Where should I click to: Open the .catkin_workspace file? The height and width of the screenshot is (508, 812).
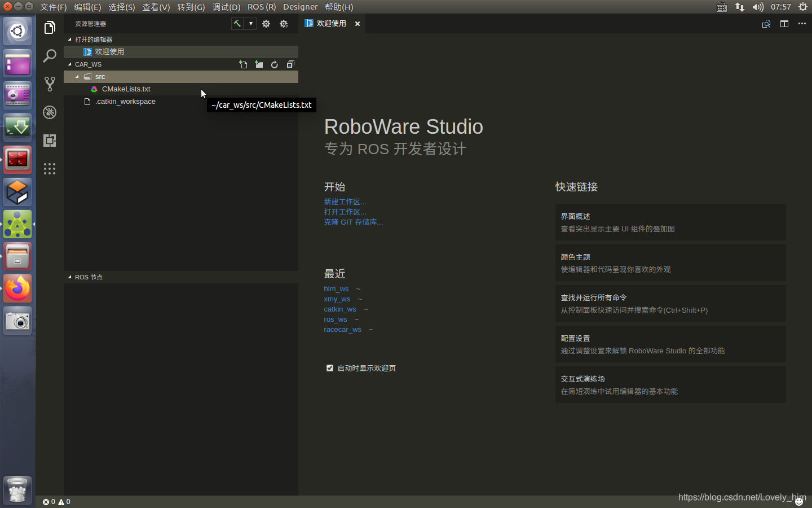point(181,102)
